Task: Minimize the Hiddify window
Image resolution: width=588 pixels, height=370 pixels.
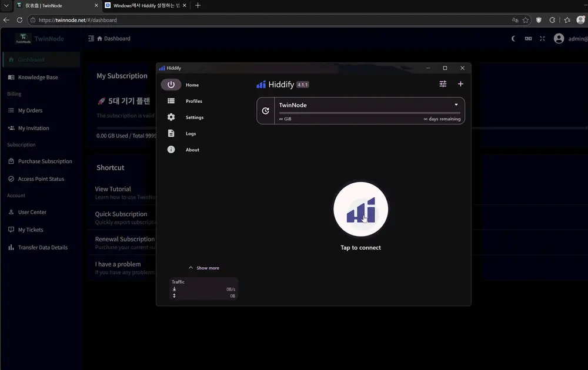Action: [428, 68]
